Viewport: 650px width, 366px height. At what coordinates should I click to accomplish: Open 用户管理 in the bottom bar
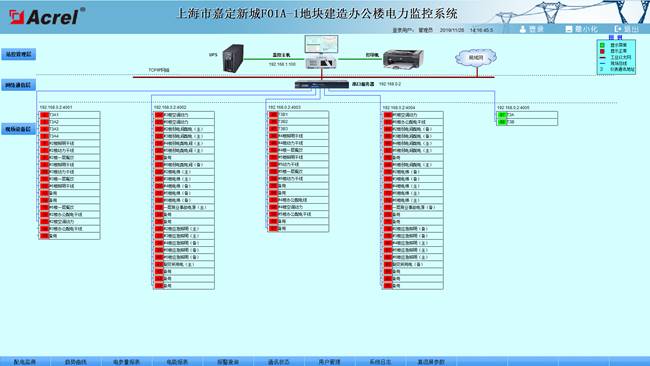click(330, 362)
